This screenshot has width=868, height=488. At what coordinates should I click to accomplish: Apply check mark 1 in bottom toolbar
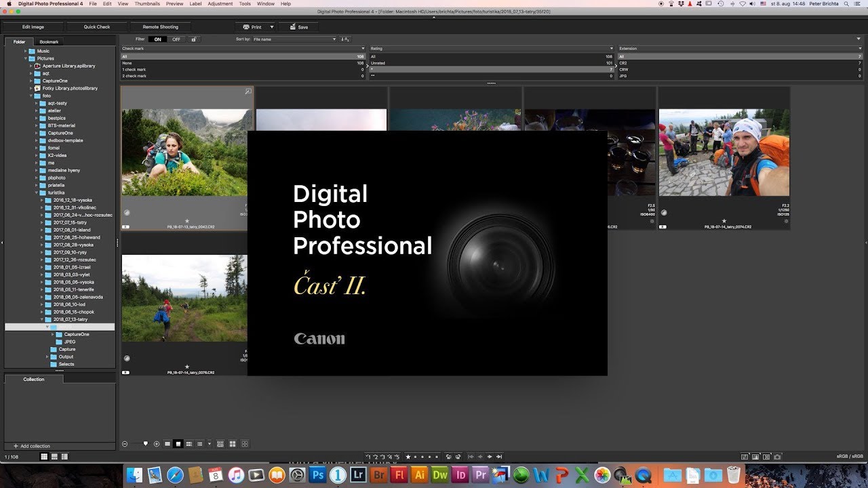(x=369, y=457)
